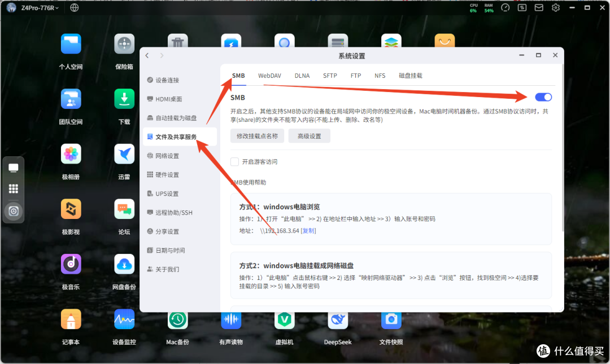
Task: Open 网络设置 in sidebar
Action: click(x=180, y=156)
